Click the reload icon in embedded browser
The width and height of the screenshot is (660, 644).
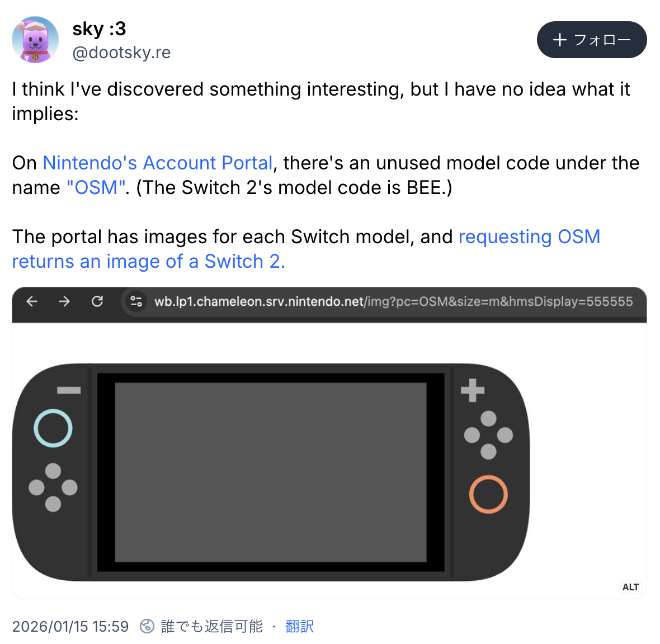click(97, 301)
